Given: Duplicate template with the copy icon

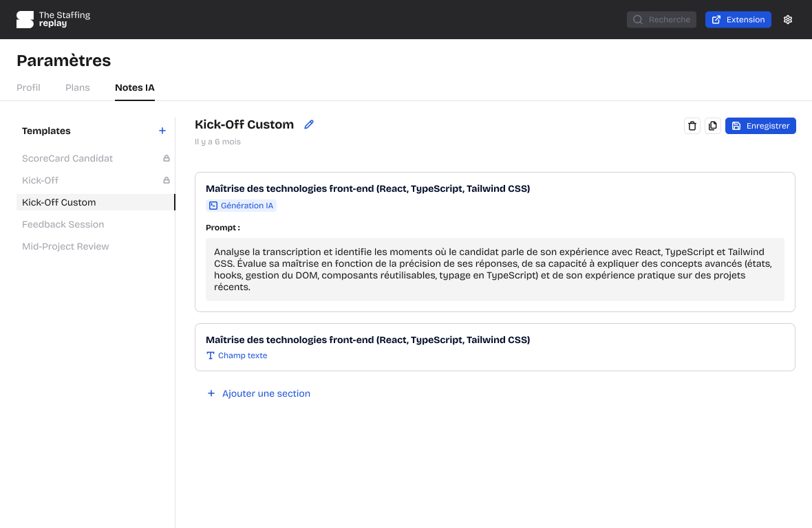Looking at the screenshot, I should click(x=713, y=126).
